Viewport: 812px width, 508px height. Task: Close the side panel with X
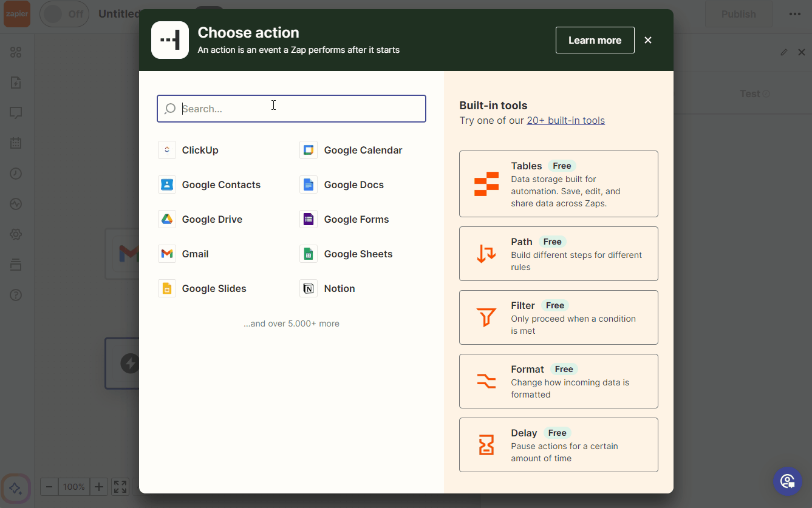click(x=801, y=52)
